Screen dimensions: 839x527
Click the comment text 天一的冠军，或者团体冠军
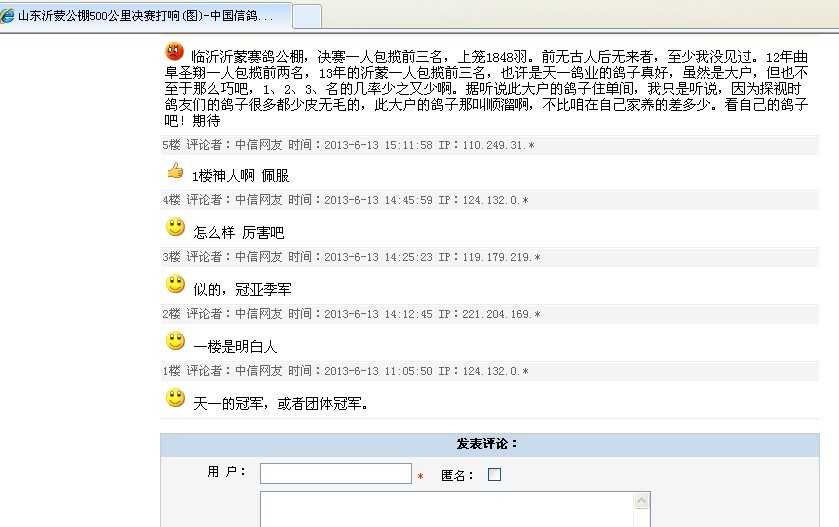tap(281, 404)
